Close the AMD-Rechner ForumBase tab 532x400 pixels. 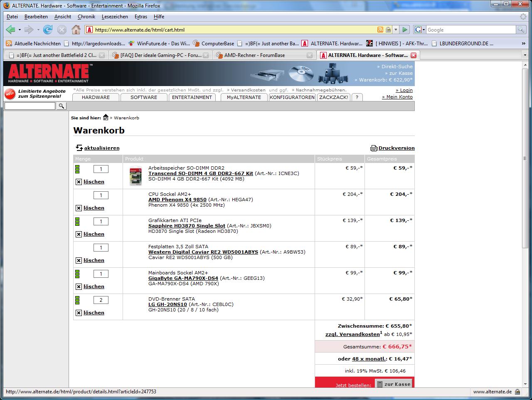coord(309,55)
